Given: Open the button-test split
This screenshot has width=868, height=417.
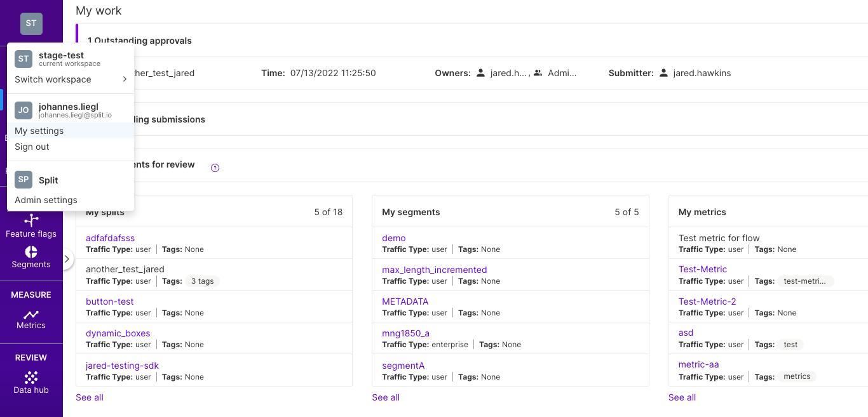Looking at the screenshot, I should click(x=110, y=301).
